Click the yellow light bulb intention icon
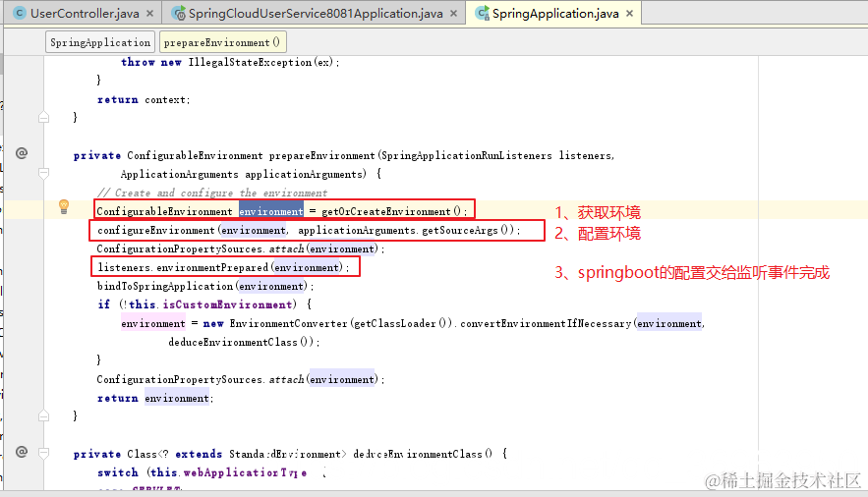 tap(64, 207)
